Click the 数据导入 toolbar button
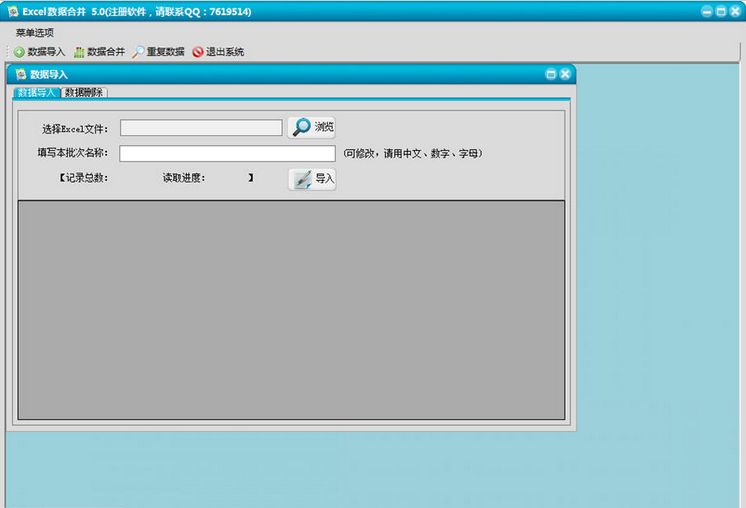This screenshot has height=508, width=746. click(x=39, y=52)
